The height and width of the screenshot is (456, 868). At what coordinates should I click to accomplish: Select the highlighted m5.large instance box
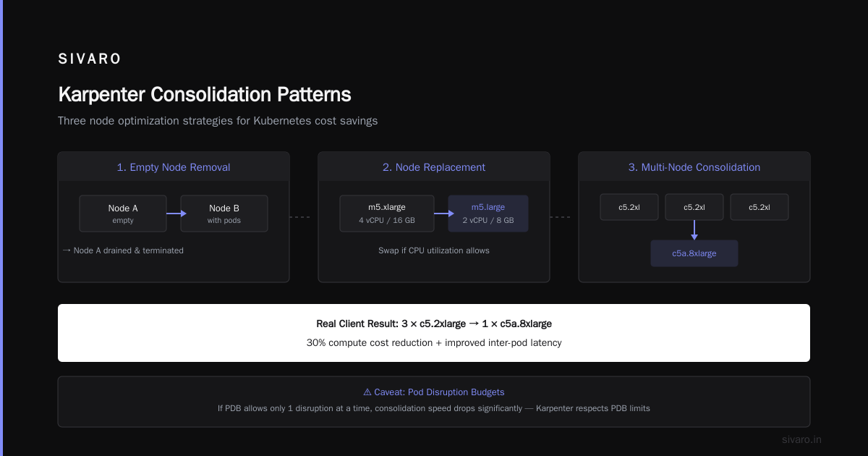point(488,214)
